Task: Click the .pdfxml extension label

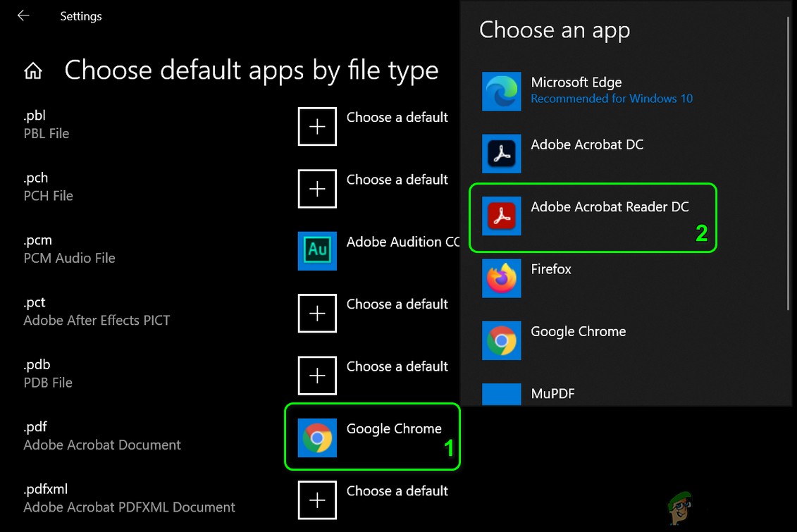Action: tap(45, 489)
